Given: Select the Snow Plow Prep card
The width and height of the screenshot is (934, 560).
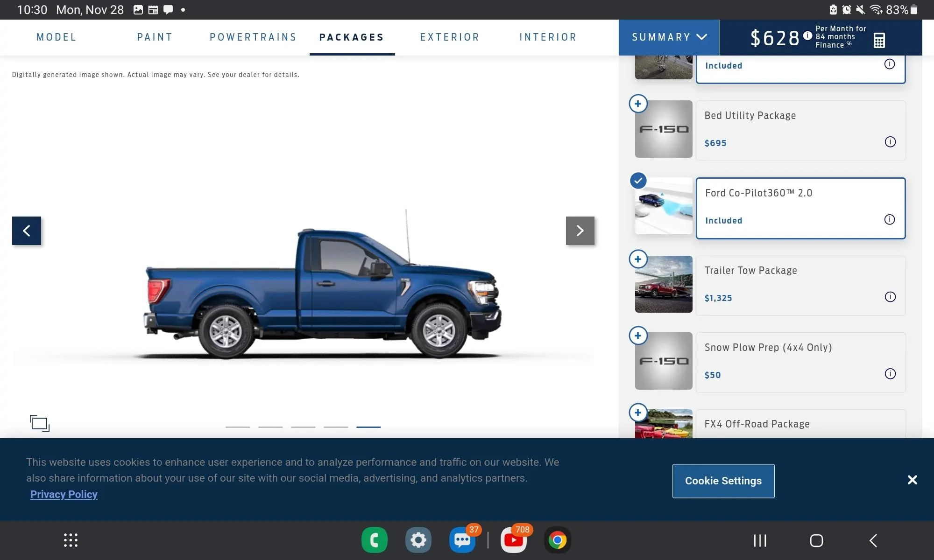Looking at the screenshot, I should tap(800, 363).
